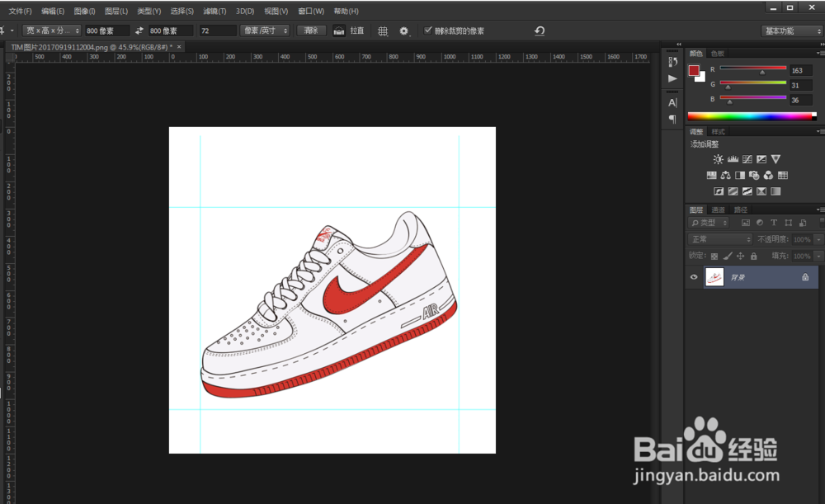Expand the 像素/英寸 resolution unit dropdown
The width and height of the screenshot is (825, 504).
[x=265, y=31]
